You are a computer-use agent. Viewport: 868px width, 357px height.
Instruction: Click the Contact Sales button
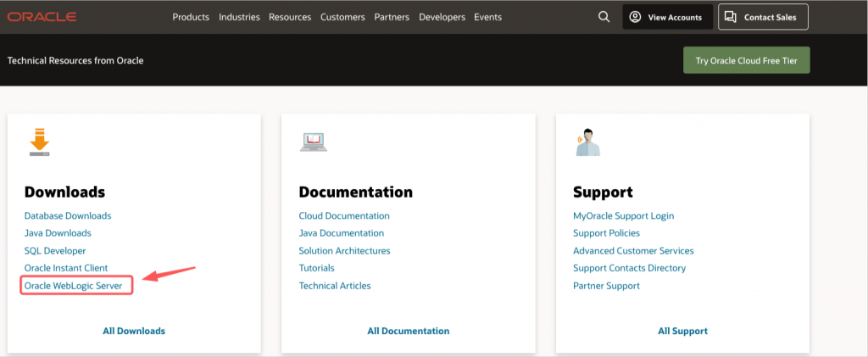(763, 17)
